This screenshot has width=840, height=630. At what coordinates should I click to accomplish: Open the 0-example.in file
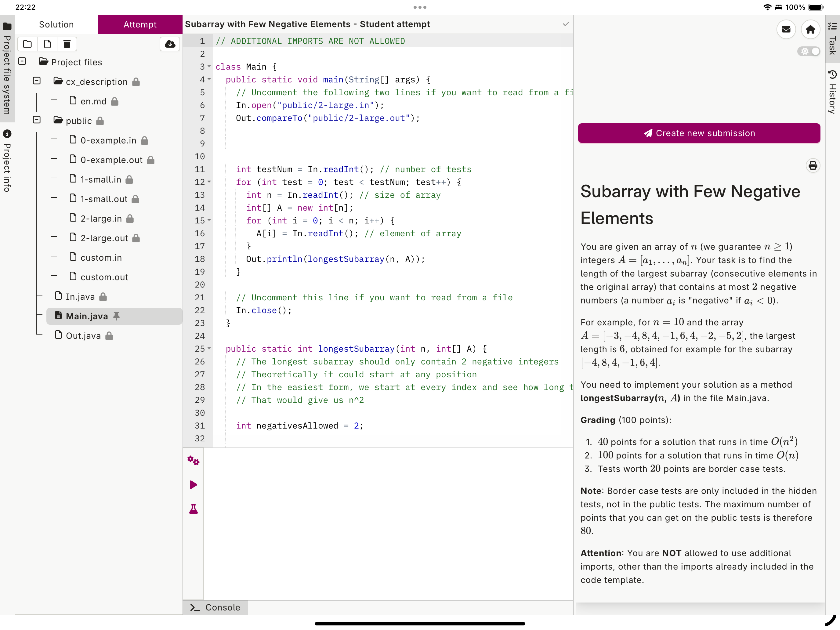coord(108,140)
